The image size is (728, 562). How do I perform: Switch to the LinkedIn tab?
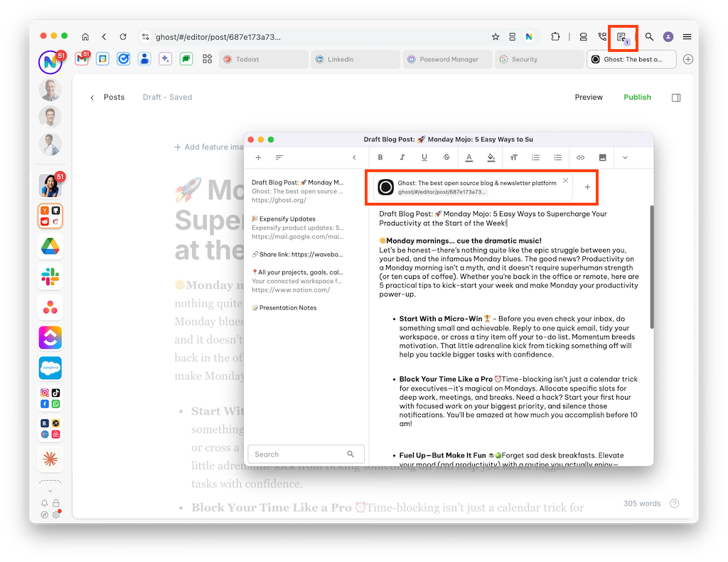[x=355, y=60]
